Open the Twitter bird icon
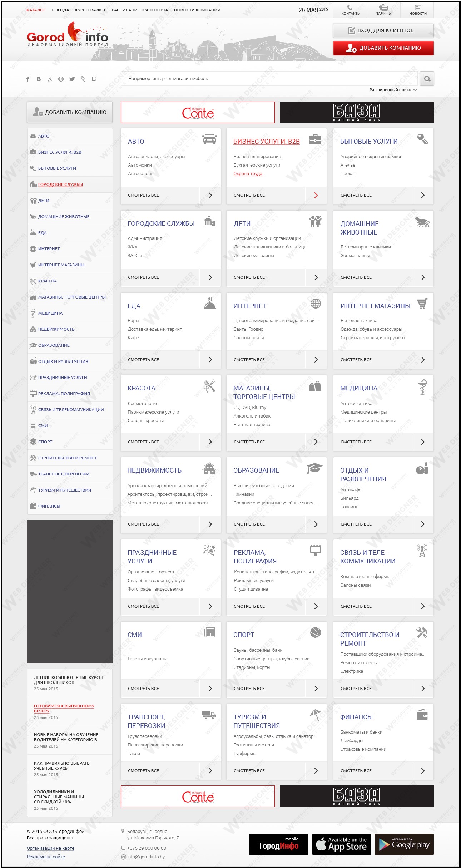Image resolution: width=461 pixels, height=868 pixels. [x=72, y=79]
